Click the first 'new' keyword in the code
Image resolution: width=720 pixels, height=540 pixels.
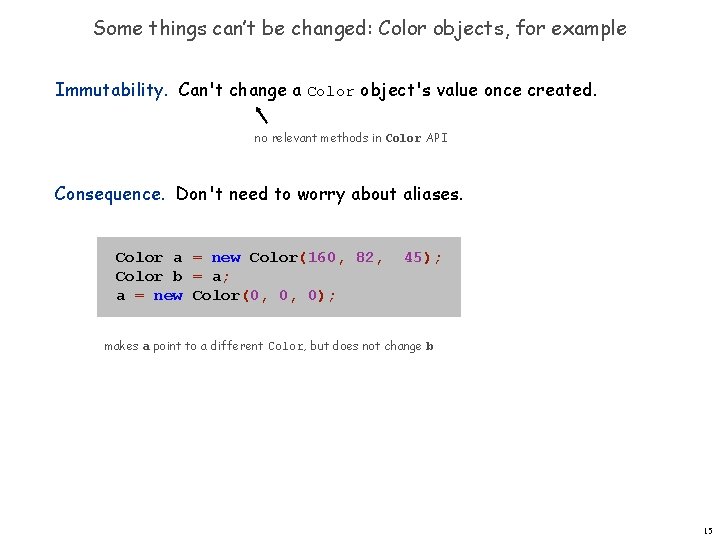pyautogui.click(x=226, y=258)
